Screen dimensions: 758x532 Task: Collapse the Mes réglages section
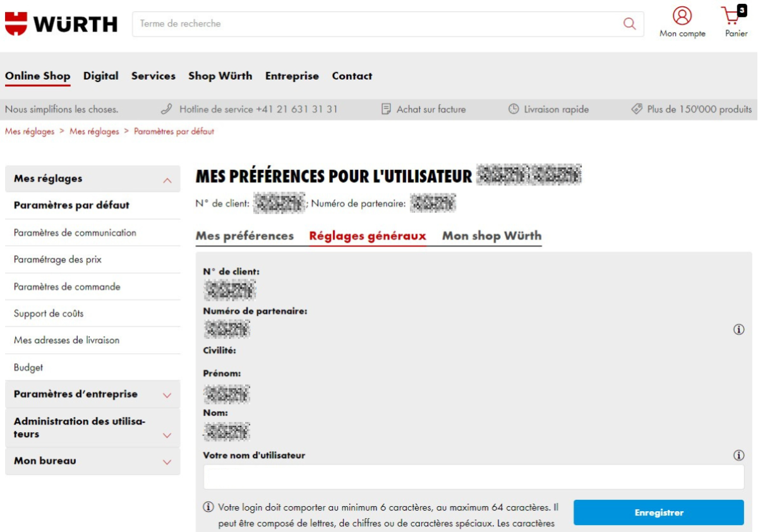coord(167,180)
